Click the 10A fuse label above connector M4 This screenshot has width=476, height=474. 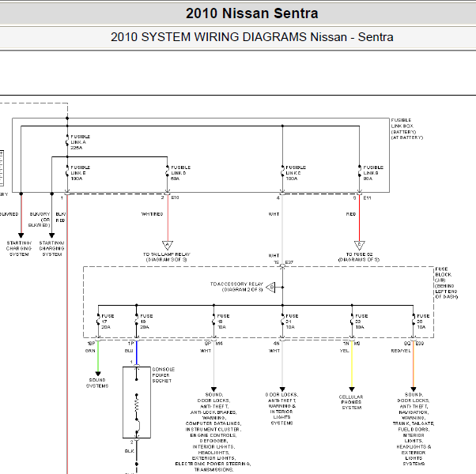coord(223,322)
